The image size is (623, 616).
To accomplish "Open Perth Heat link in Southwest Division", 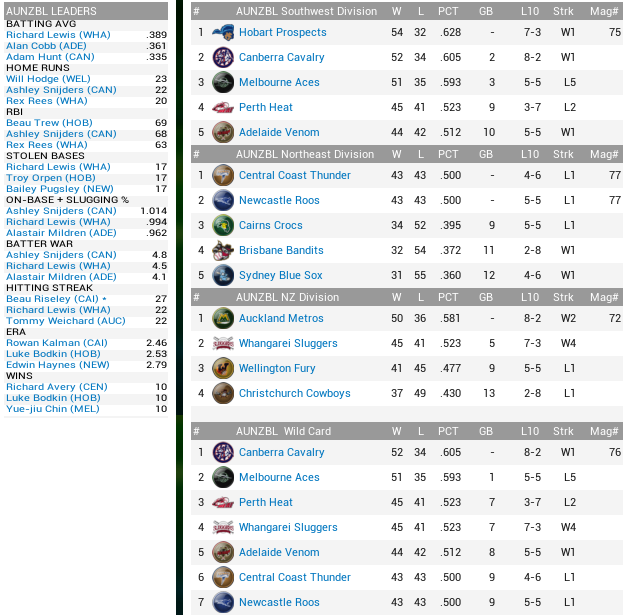I will pos(265,107).
